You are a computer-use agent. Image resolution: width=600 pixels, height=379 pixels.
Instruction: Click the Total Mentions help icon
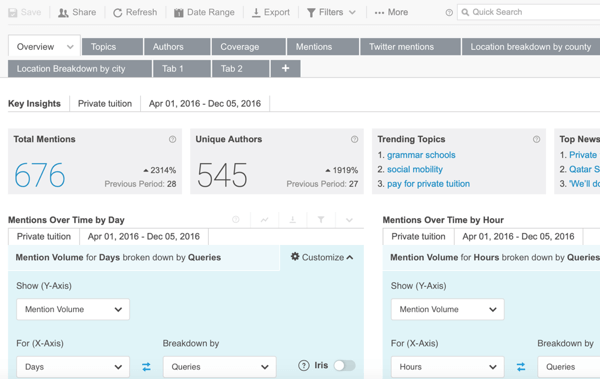click(x=173, y=139)
